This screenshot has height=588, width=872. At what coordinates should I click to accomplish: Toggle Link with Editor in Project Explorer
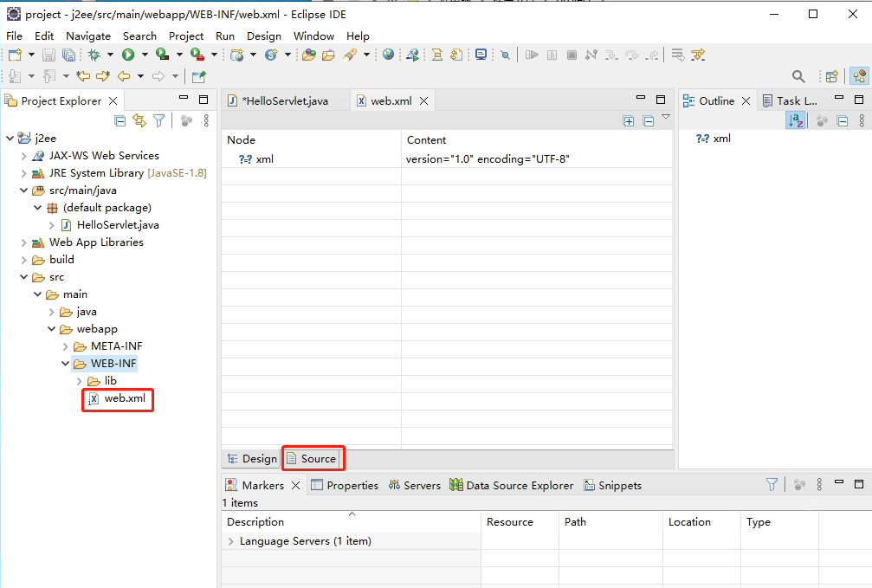139,120
